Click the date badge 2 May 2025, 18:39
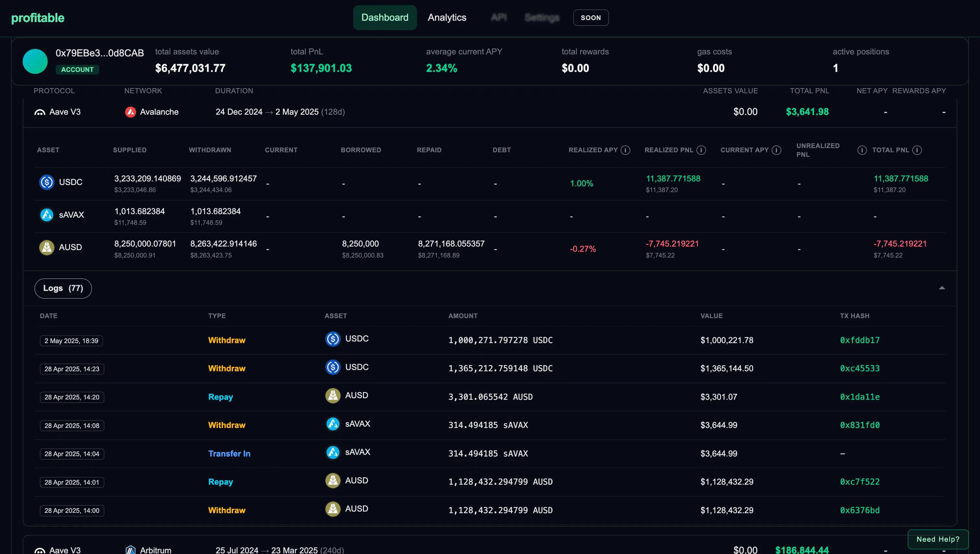This screenshot has height=554, width=980. pyautogui.click(x=71, y=340)
